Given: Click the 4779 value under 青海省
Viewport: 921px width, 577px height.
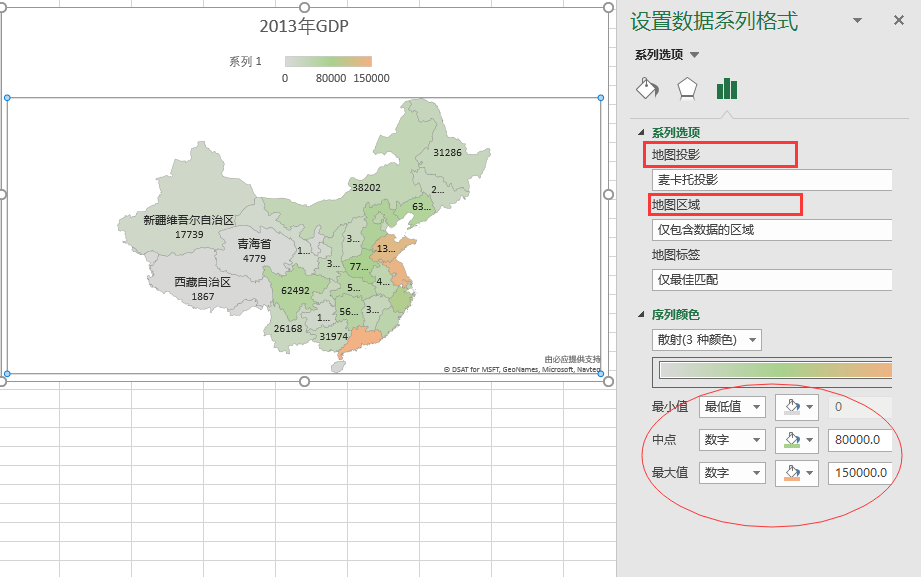Looking at the screenshot, I should [x=254, y=258].
